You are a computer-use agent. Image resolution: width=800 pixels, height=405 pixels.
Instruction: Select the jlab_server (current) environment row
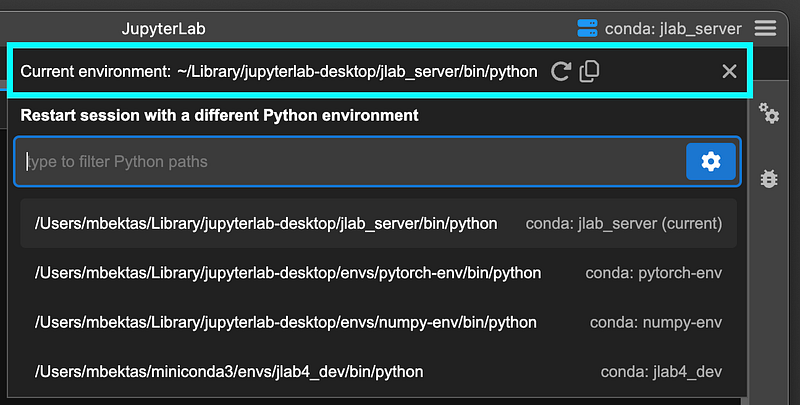(379, 223)
